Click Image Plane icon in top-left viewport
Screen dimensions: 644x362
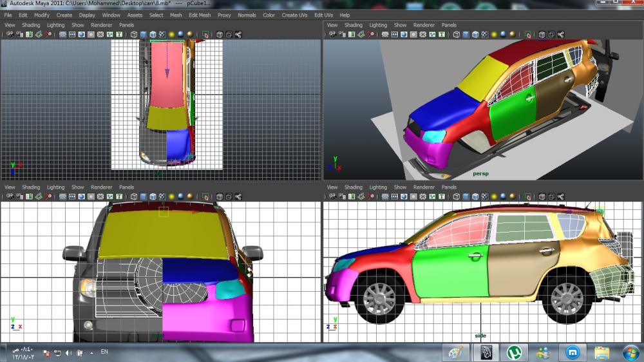click(39, 34)
